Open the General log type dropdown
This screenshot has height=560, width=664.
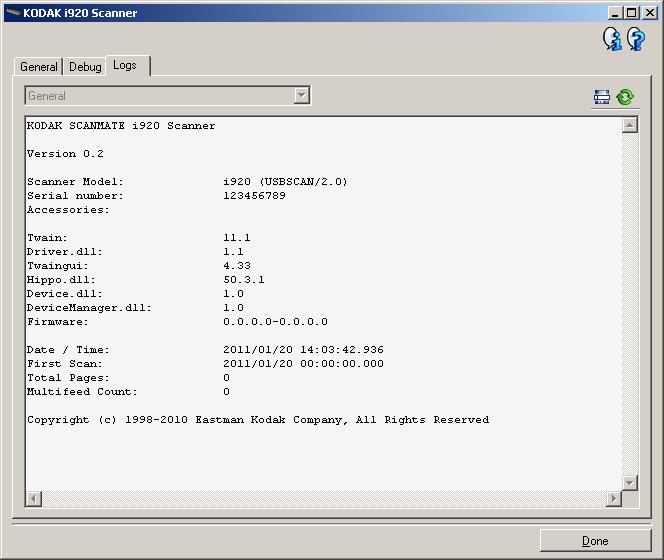(167, 96)
